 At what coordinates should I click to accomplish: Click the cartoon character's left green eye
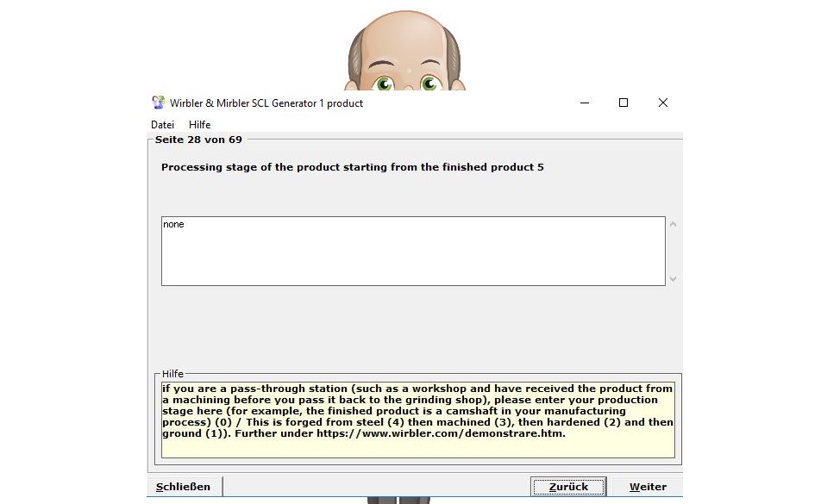385,84
